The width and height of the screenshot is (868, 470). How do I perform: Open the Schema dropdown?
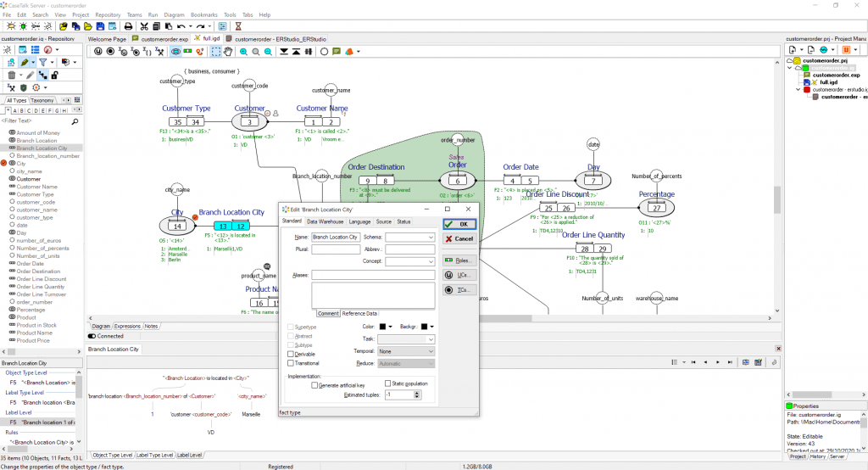431,238
